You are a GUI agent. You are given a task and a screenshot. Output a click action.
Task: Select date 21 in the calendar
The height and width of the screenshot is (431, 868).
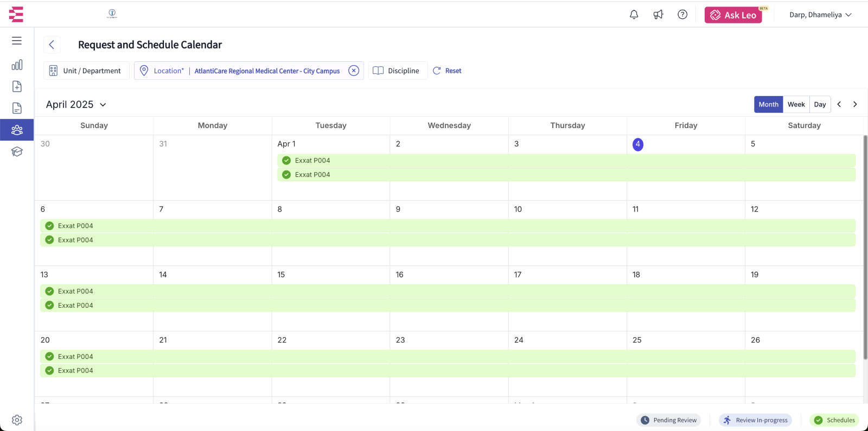(x=163, y=340)
